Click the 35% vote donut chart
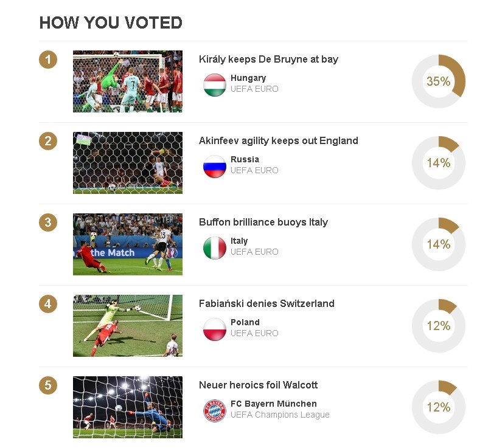491x448 pixels. click(439, 81)
